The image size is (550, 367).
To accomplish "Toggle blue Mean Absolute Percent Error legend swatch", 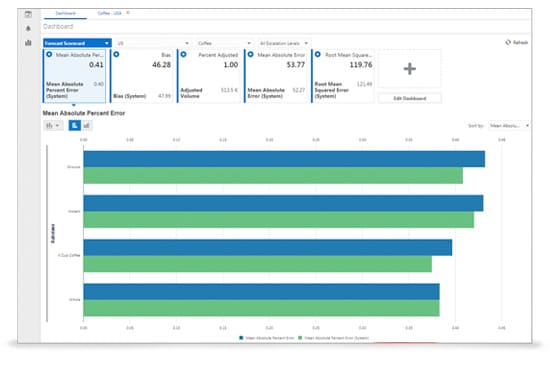I will tap(241, 338).
